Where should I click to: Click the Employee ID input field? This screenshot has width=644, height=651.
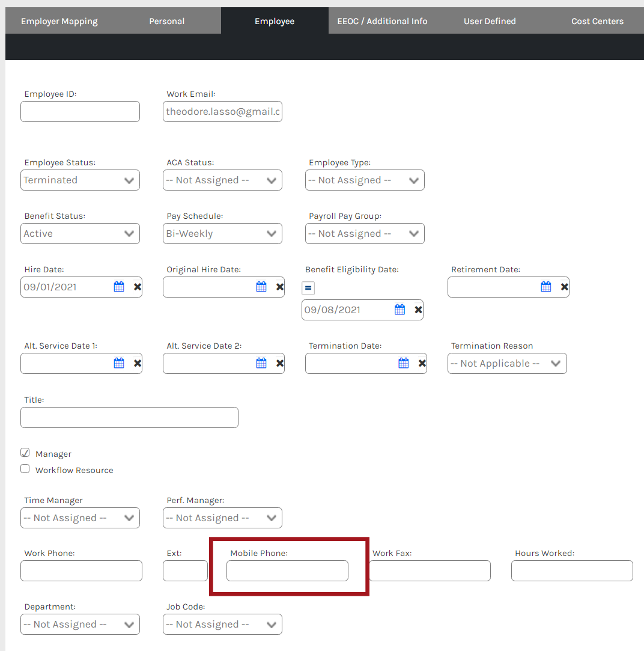(x=80, y=111)
